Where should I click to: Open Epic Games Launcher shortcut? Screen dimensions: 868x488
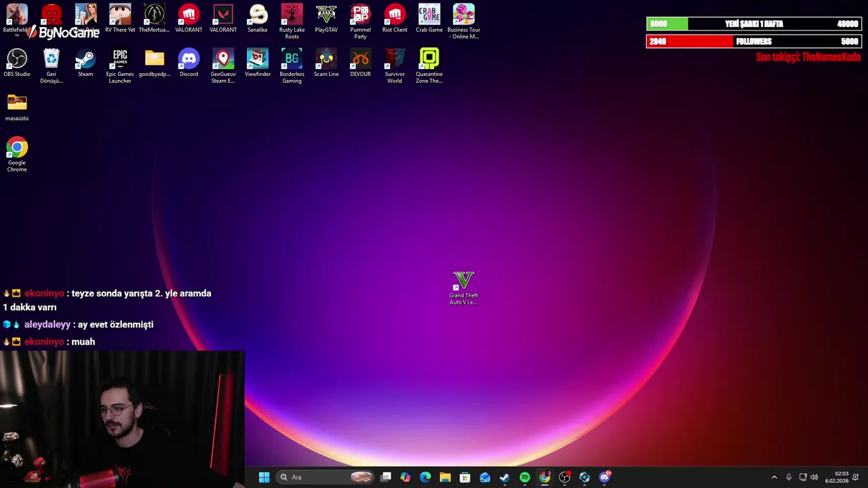tap(120, 66)
